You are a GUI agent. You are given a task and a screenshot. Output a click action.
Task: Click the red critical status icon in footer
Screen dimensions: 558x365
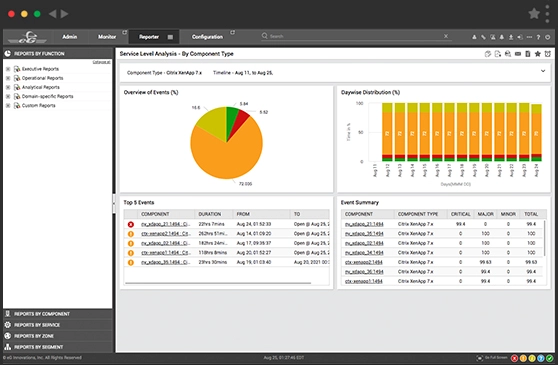coord(515,358)
